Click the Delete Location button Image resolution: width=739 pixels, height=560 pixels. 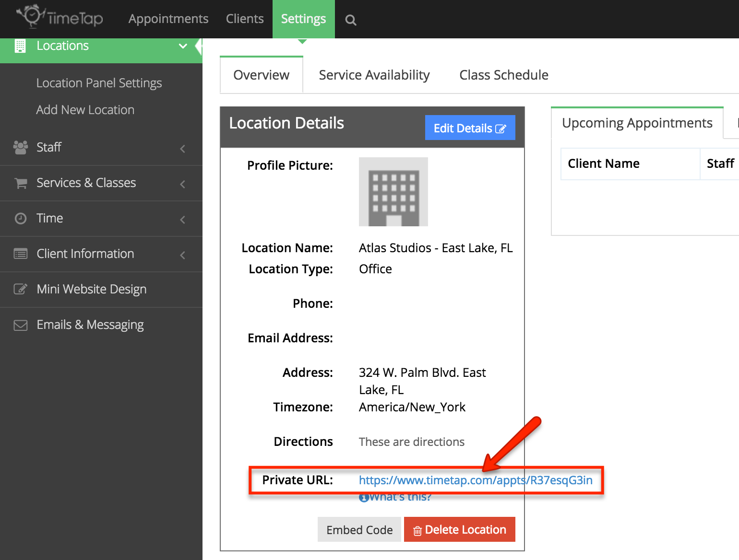pyautogui.click(x=460, y=530)
